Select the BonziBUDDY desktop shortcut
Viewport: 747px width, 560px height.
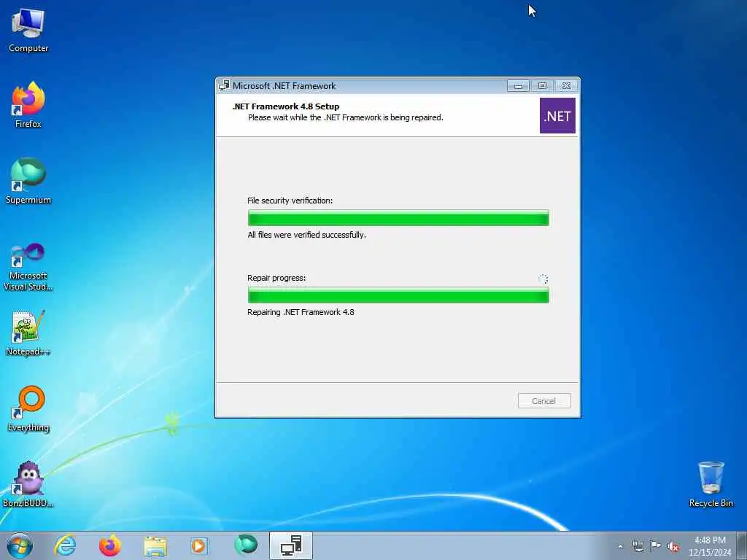click(28, 484)
